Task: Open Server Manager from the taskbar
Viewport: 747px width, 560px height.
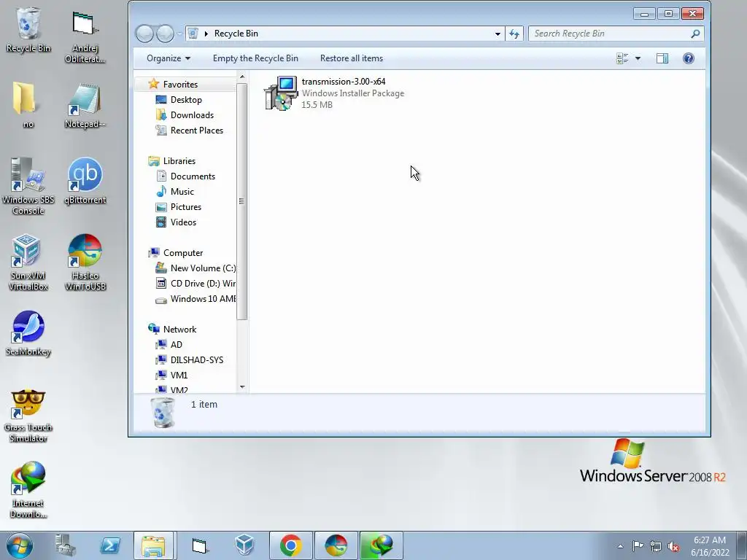Action: (65, 545)
